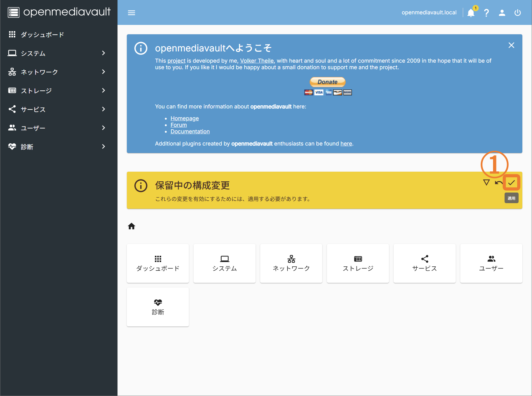This screenshot has width=532, height=396.
Task: Open the help question mark menu
Action: click(486, 13)
